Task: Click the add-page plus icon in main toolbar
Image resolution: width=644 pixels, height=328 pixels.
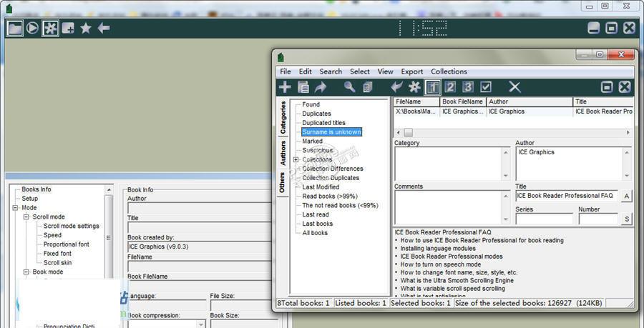Action: 68,29
